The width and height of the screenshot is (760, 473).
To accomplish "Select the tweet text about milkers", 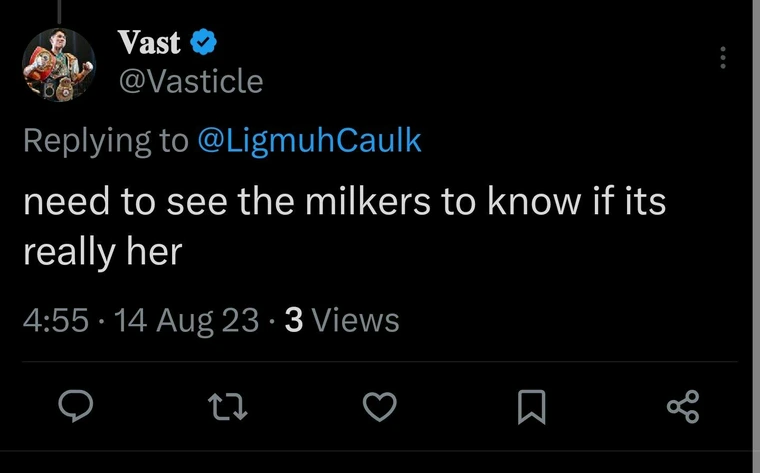I will click(344, 226).
